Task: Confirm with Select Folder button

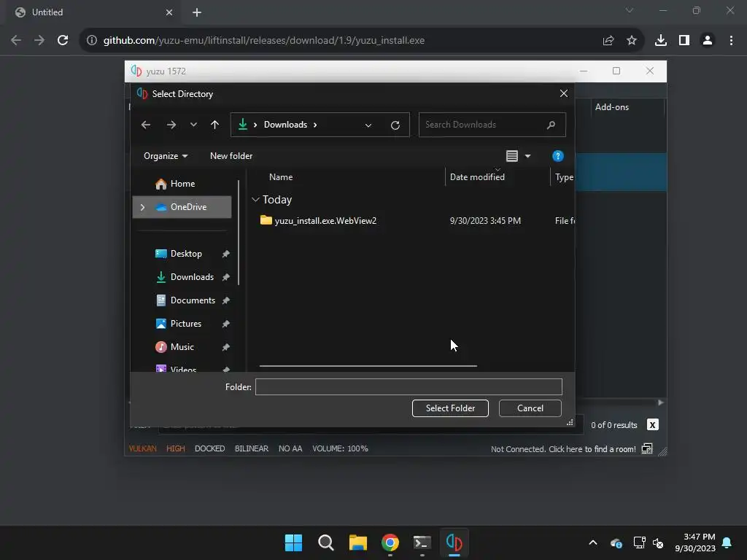Action: click(x=450, y=408)
